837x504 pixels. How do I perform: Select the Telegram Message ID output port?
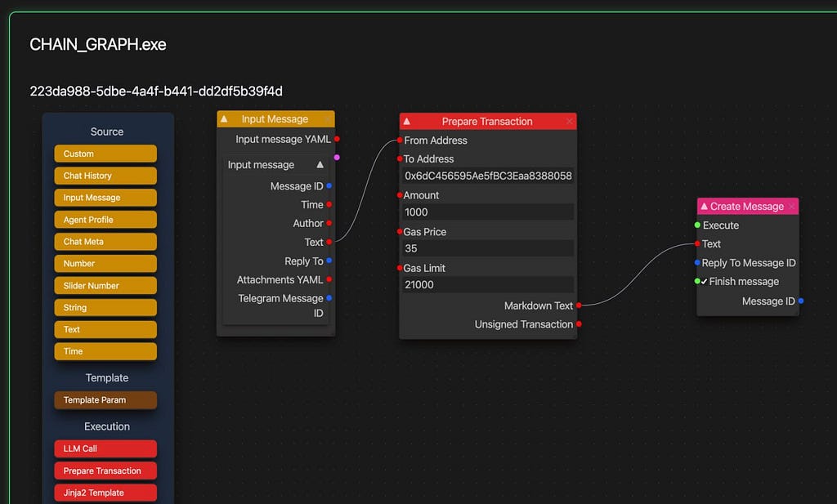(329, 298)
